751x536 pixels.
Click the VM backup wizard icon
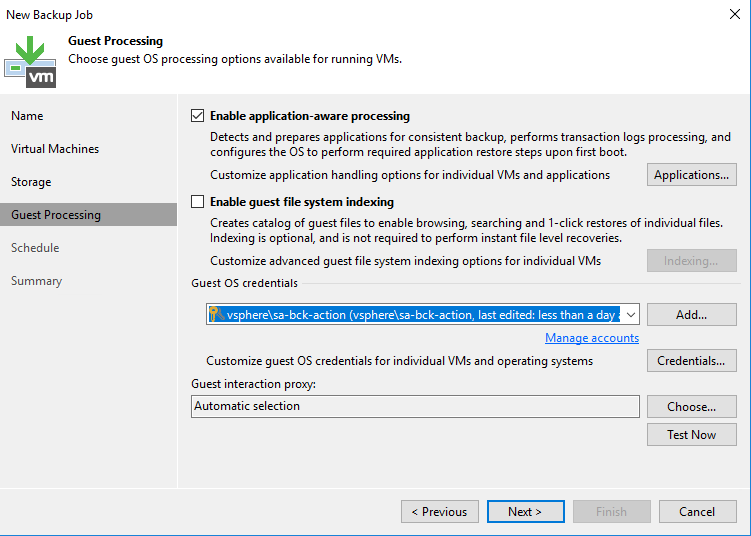(30, 62)
